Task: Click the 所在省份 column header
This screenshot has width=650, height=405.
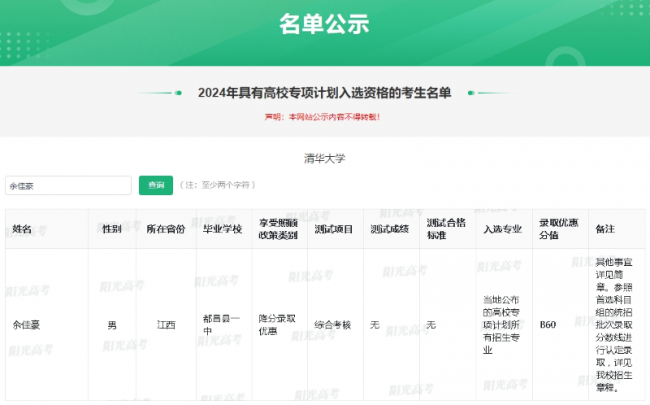Action: tap(166, 229)
